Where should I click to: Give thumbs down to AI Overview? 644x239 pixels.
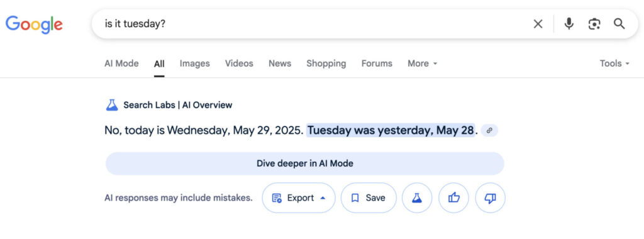pos(491,198)
